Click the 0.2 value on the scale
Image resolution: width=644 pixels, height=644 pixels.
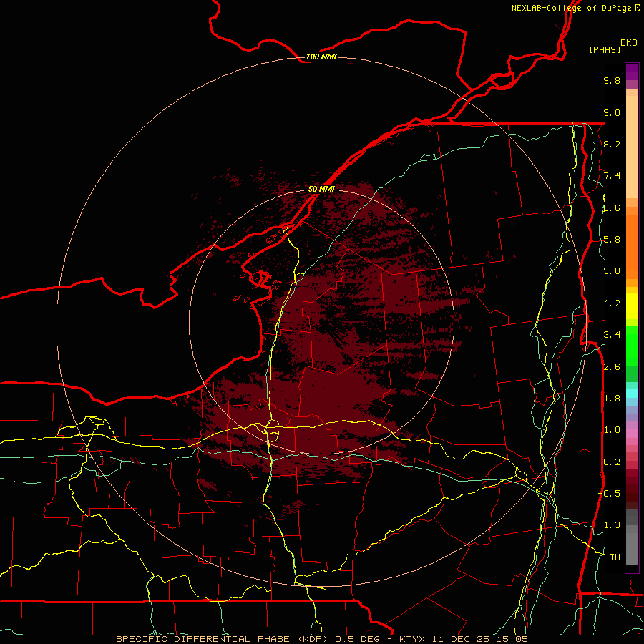(x=612, y=462)
